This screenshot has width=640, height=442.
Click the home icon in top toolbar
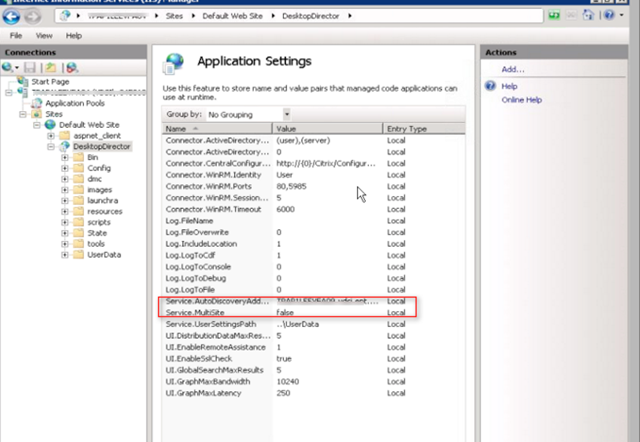[x=588, y=16]
